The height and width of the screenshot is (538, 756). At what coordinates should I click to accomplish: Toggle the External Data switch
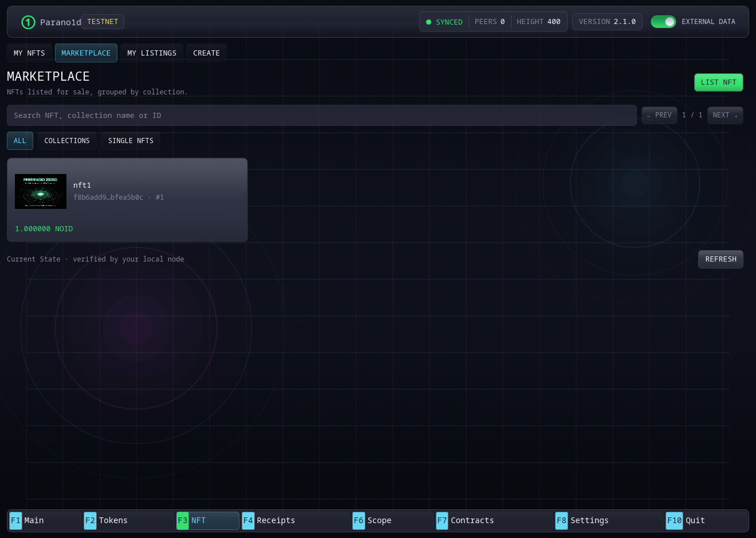(663, 22)
